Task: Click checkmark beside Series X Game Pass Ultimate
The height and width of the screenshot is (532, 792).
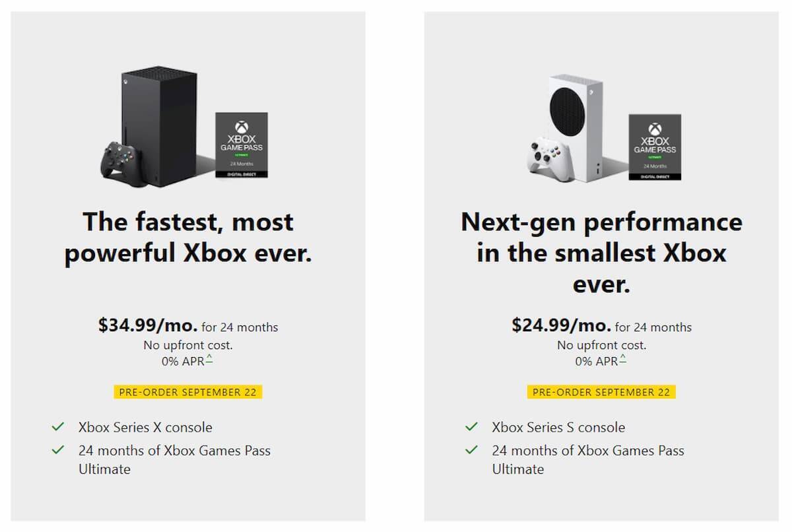Action: [x=58, y=450]
